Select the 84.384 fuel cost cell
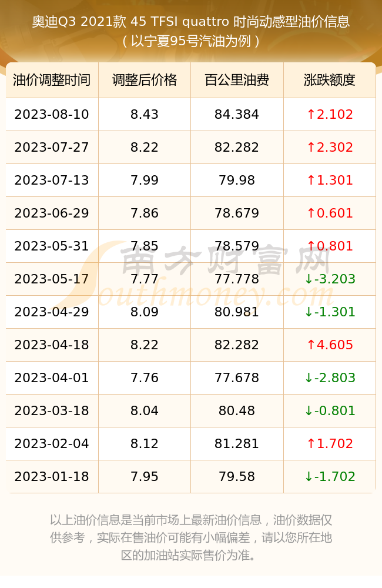Viewport: 382px width, 588px height. click(x=237, y=115)
